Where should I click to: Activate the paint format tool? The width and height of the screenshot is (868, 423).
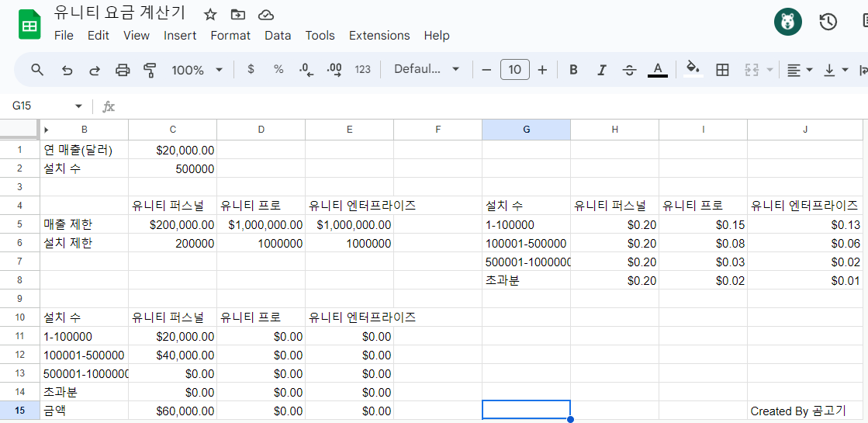(x=150, y=70)
